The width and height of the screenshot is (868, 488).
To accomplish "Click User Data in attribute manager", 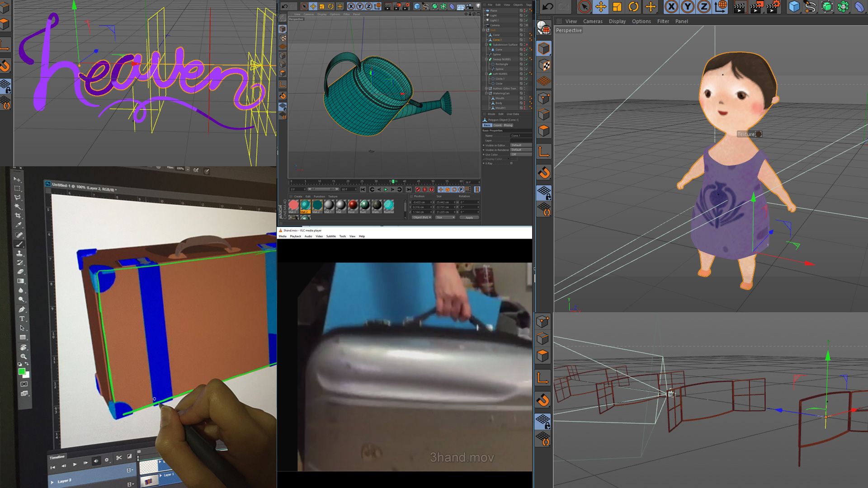I will [513, 114].
